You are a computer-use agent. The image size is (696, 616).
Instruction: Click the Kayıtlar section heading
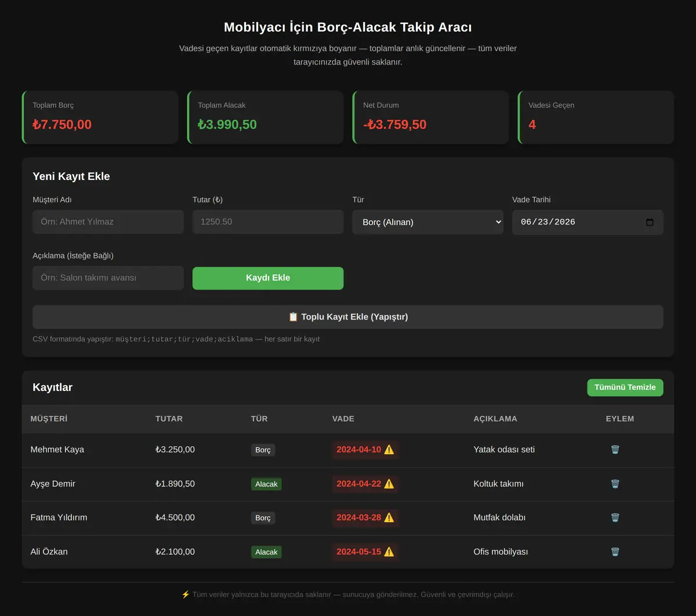(52, 387)
